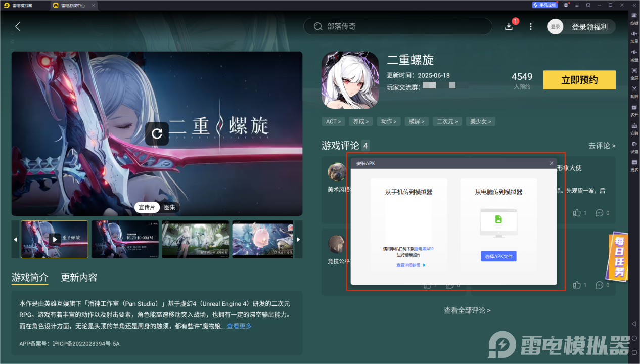Click the 立即预约 reservation button
Image resolution: width=640 pixels, height=364 pixels.
click(x=579, y=80)
